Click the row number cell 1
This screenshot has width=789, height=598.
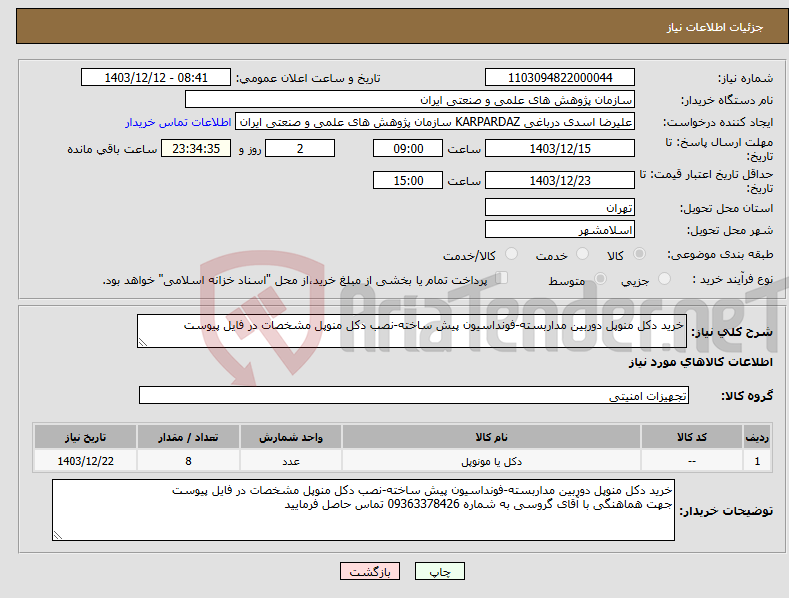coord(757,461)
